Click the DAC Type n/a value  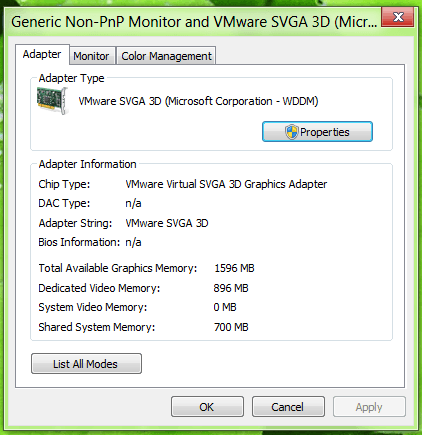tap(133, 203)
